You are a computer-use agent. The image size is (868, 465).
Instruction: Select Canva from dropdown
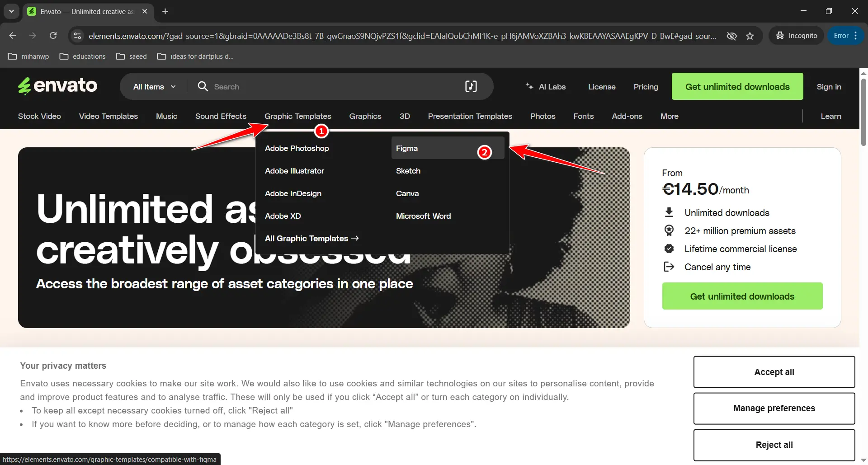[407, 193]
